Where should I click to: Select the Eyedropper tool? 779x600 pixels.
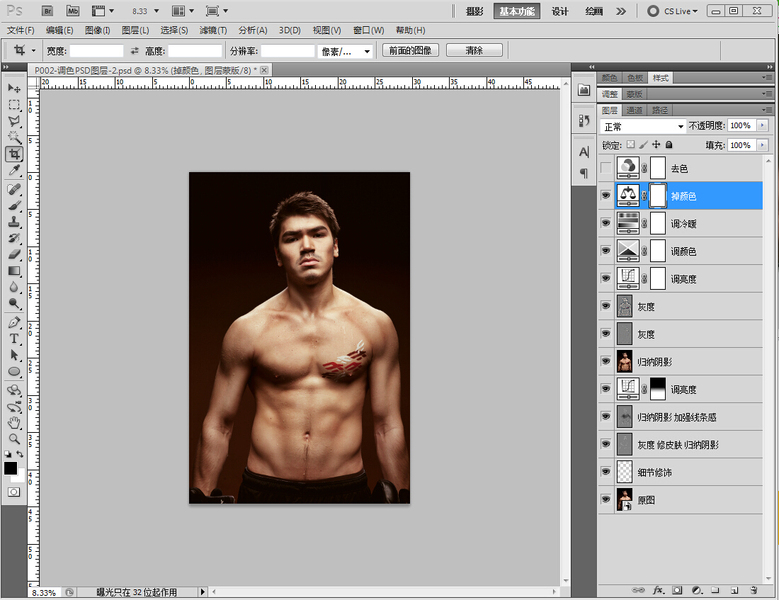(14, 171)
